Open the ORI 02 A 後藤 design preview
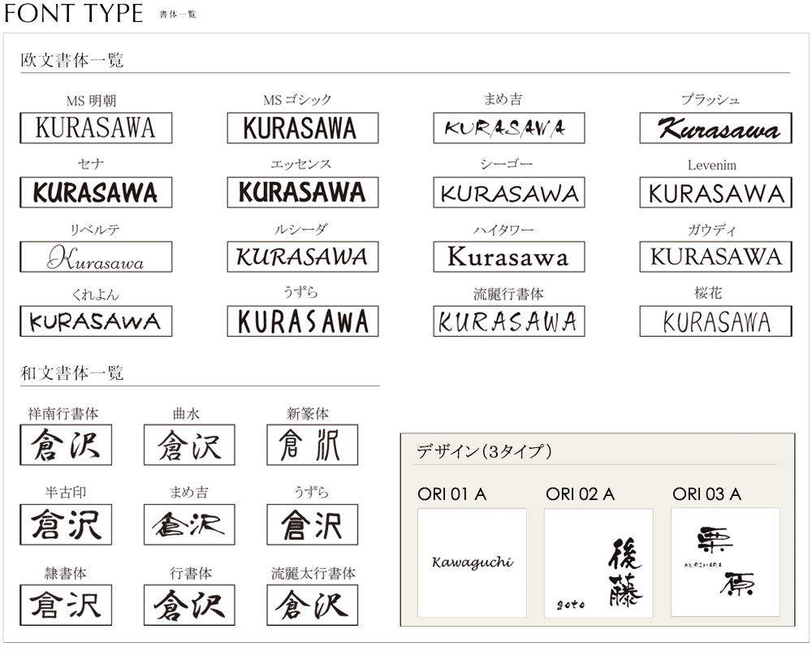Viewport: 812px width, 651px height. (598, 563)
